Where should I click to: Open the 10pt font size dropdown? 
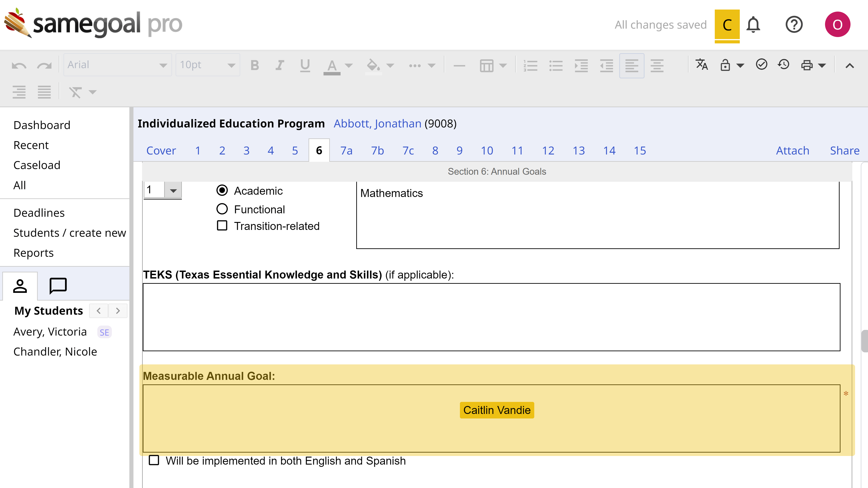click(208, 65)
